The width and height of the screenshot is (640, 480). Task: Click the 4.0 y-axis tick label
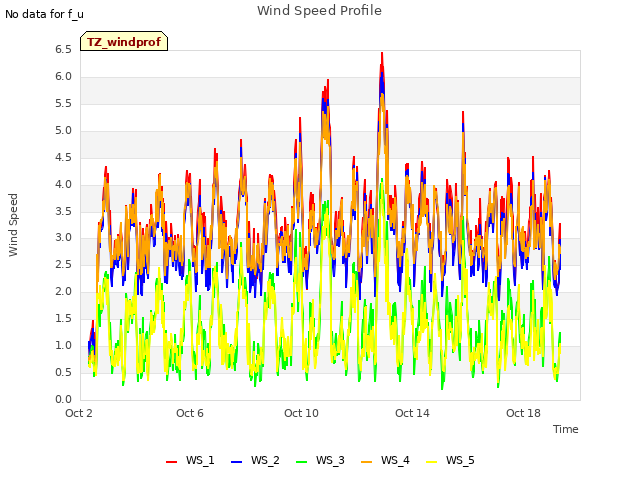[x=64, y=184]
